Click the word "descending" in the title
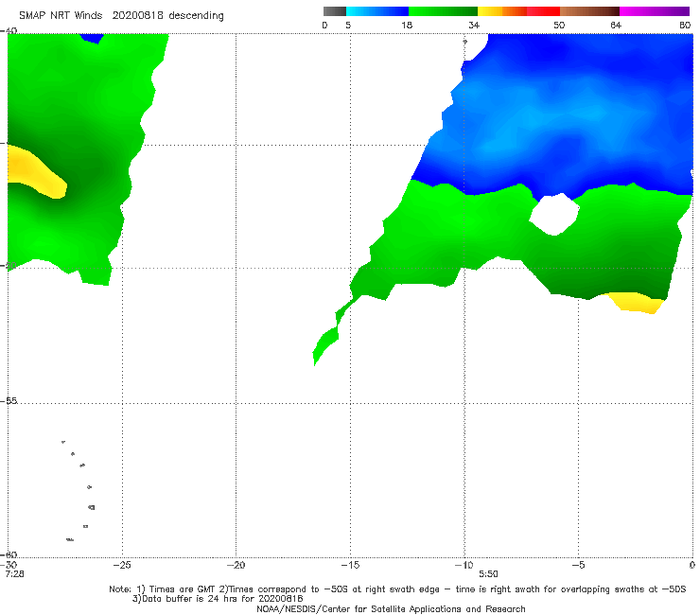This screenshot has width=700, height=615. [x=196, y=16]
